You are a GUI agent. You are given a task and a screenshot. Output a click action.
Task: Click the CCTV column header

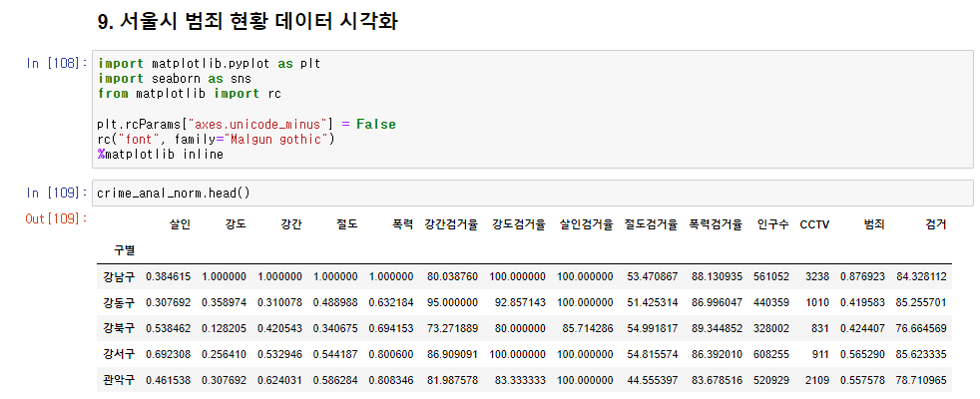(x=814, y=224)
